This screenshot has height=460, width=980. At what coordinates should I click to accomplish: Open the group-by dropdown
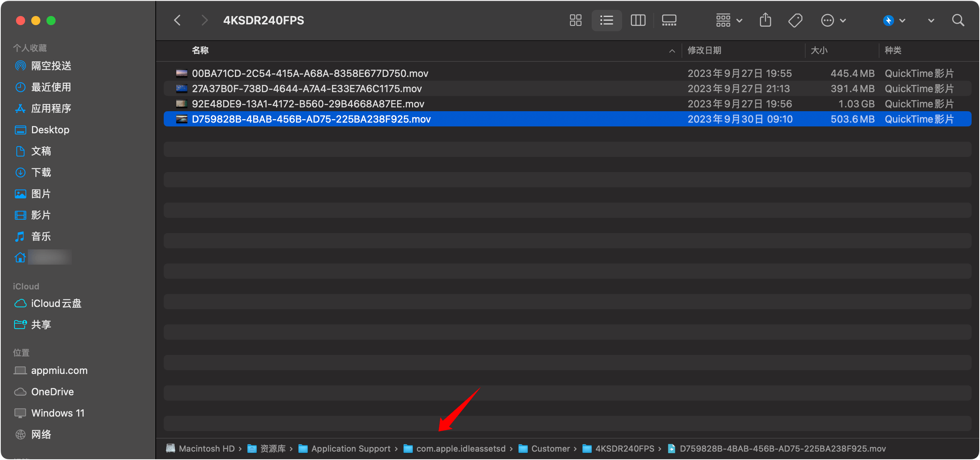pyautogui.click(x=729, y=20)
